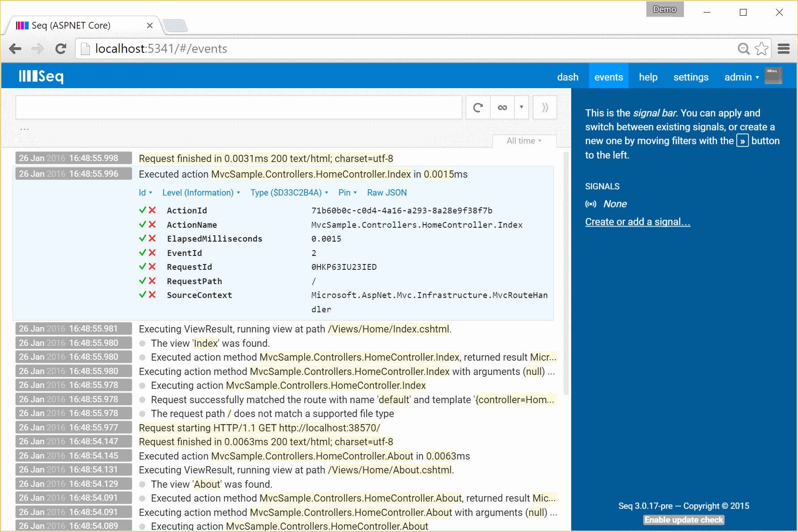Select the events tab
The height and width of the screenshot is (532, 798).
608,77
